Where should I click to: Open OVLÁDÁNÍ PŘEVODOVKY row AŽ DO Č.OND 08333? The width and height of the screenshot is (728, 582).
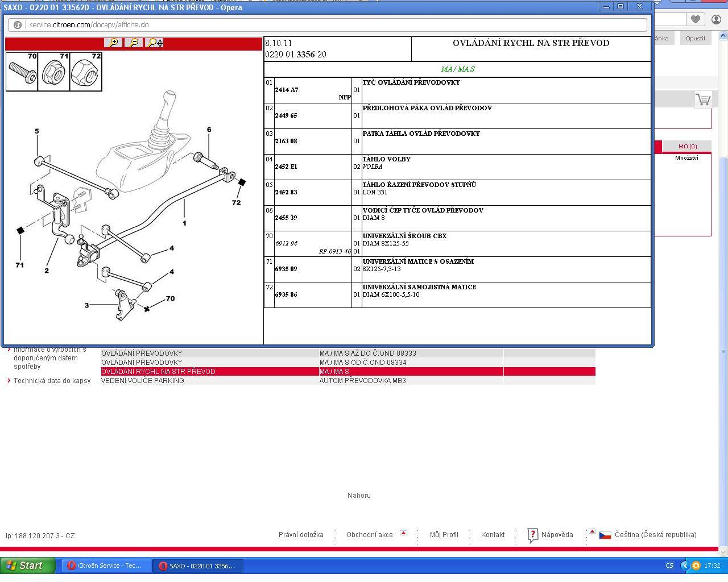[348, 354]
